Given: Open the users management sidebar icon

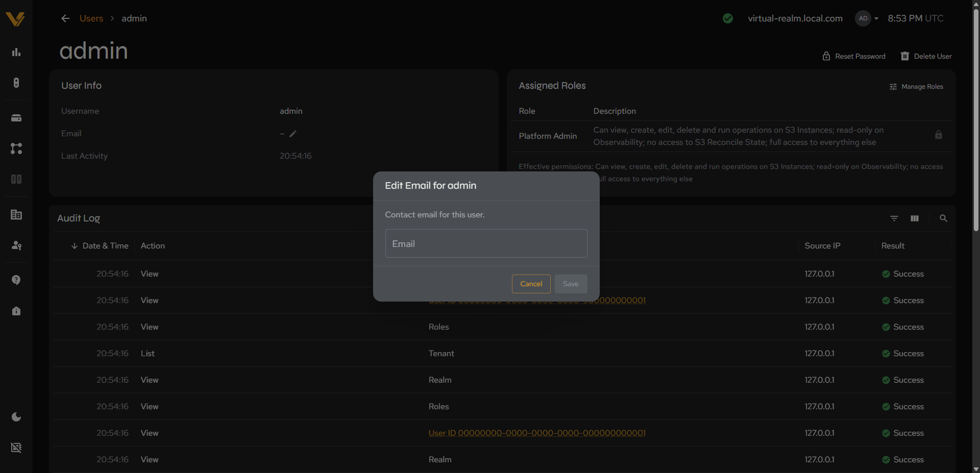Looking at the screenshot, I should click(16, 245).
